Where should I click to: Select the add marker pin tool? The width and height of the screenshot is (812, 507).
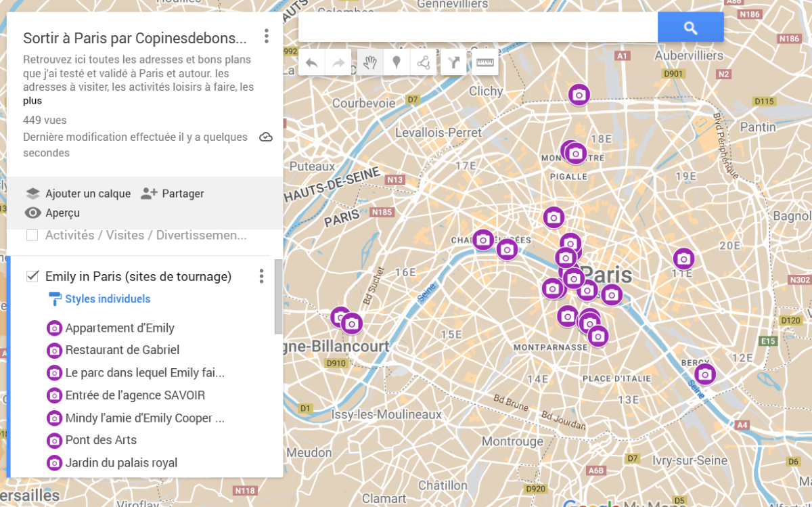[x=397, y=63]
